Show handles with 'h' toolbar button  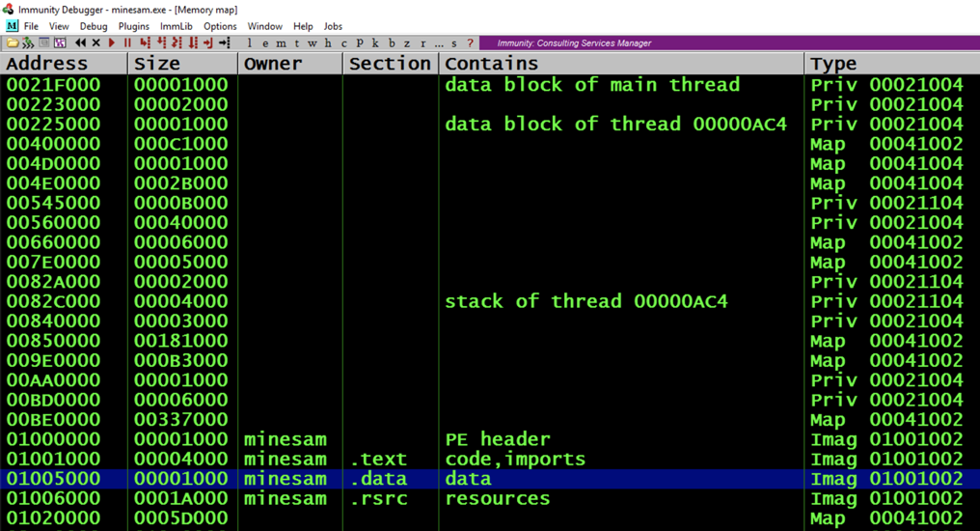(x=328, y=42)
